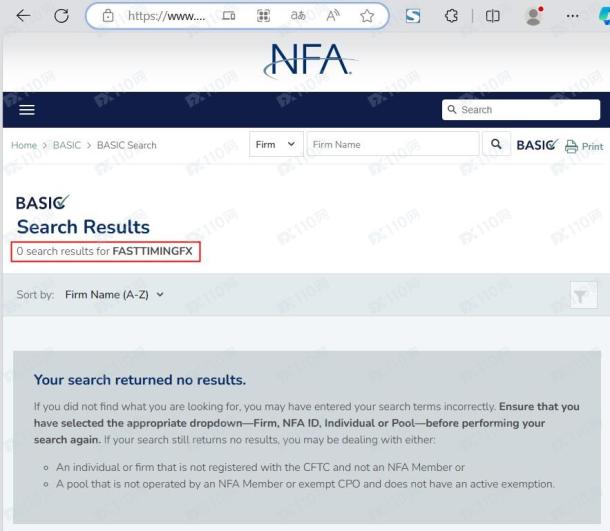Screen dimensions: 610x531
Task: Open the hamburger navigation menu
Action: pyautogui.click(x=27, y=110)
